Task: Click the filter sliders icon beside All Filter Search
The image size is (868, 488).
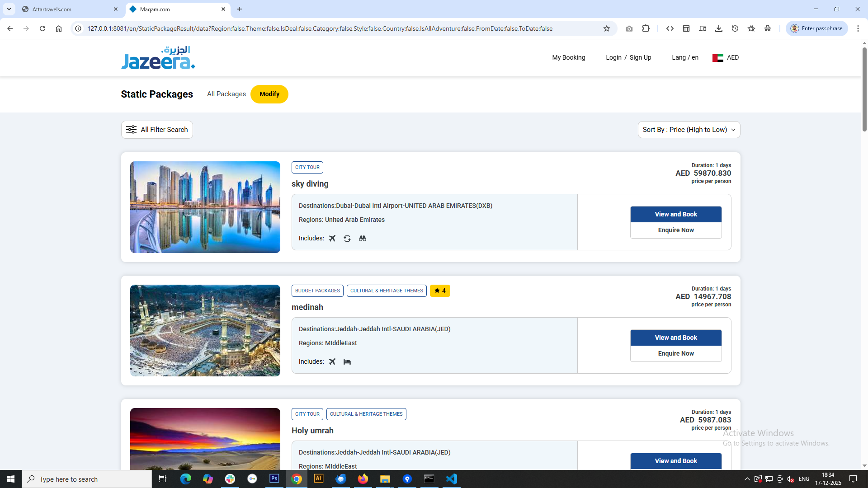Action: (x=131, y=130)
